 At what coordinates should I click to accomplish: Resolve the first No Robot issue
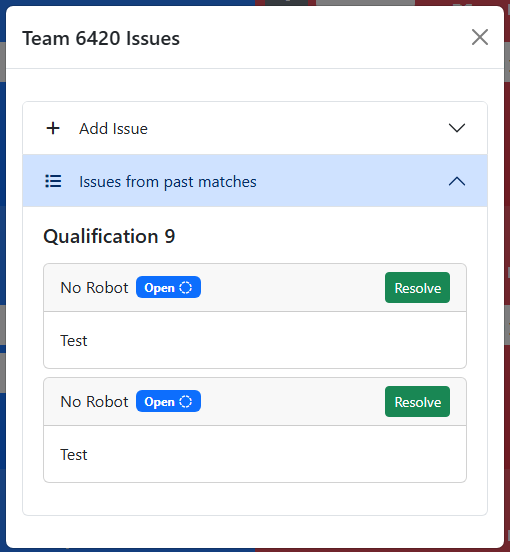[x=417, y=288]
